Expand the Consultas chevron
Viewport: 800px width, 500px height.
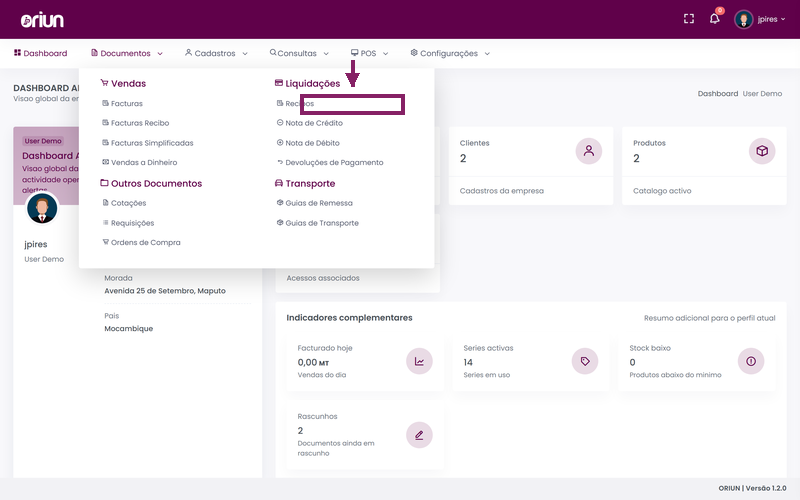(x=326, y=54)
